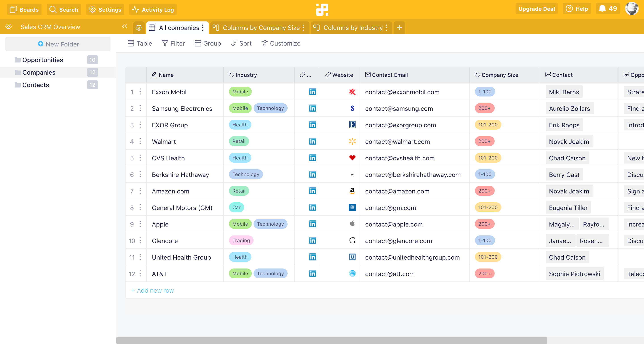644x344 pixels.
Task: Open Columns by Company Size options menu
Action: point(303,28)
